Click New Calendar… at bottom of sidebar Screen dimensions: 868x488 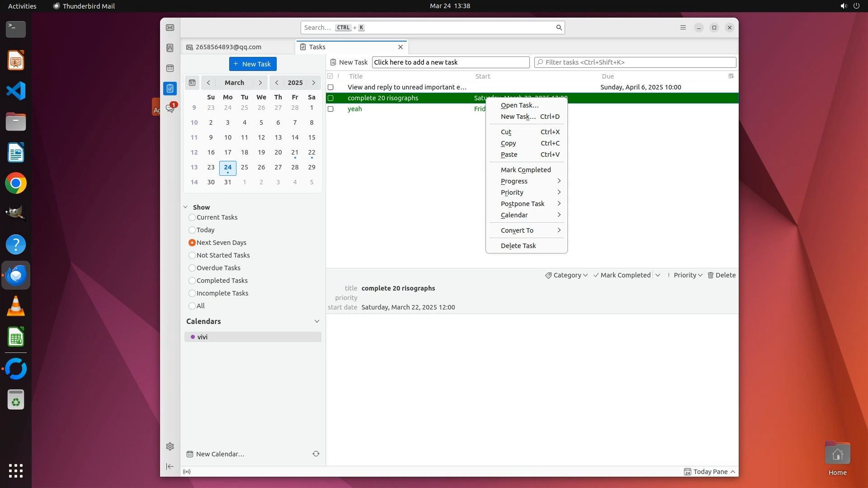pyautogui.click(x=220, y=454)
